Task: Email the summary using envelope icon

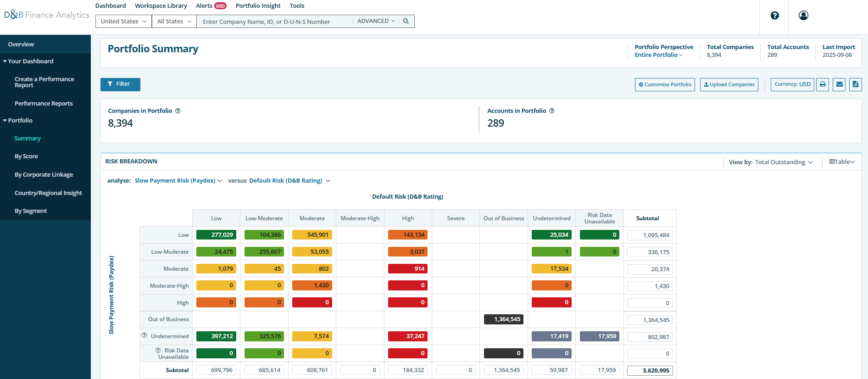Action: (839, 84)
